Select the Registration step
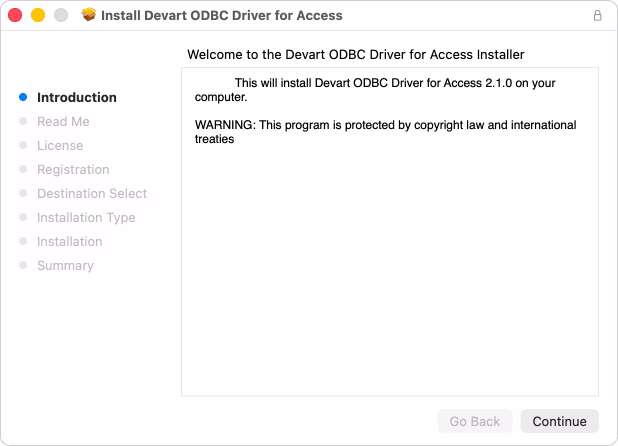Screen dimensions: 618x446 point(73,169)
